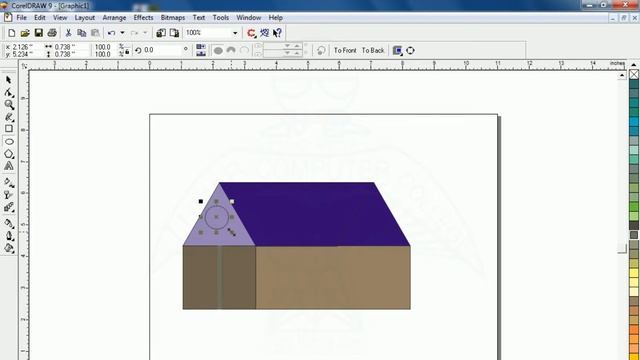Select the Text tool

[9, 166]
